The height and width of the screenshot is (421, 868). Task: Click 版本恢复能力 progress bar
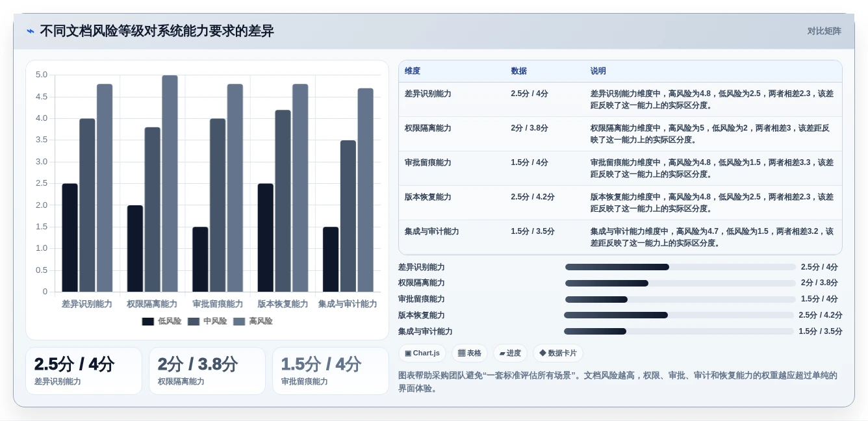[x=679, y=315]
